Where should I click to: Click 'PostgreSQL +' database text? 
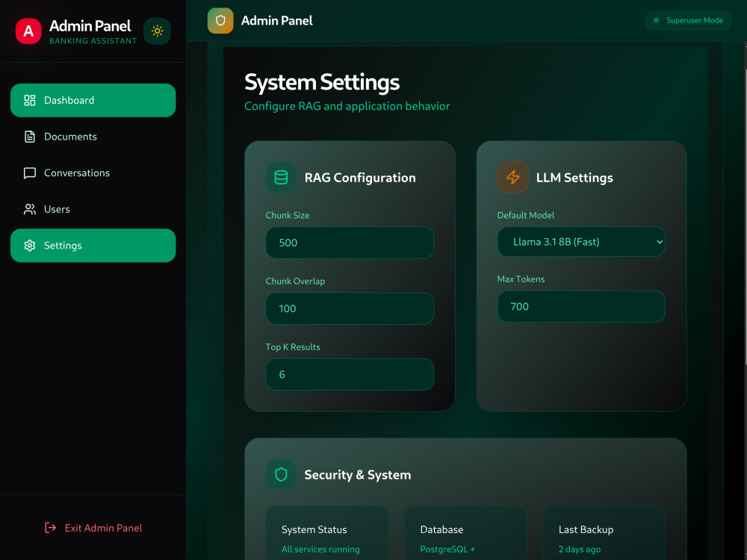(x=447, y=549)
